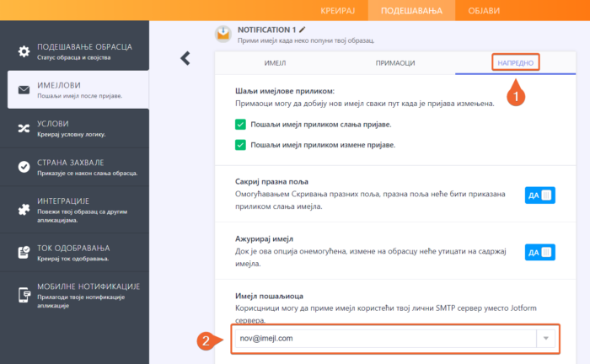Click the envelope icon next to ИМЕЈЛОВИ
This screenshot has width=590, height=364.
click(24, 90)
